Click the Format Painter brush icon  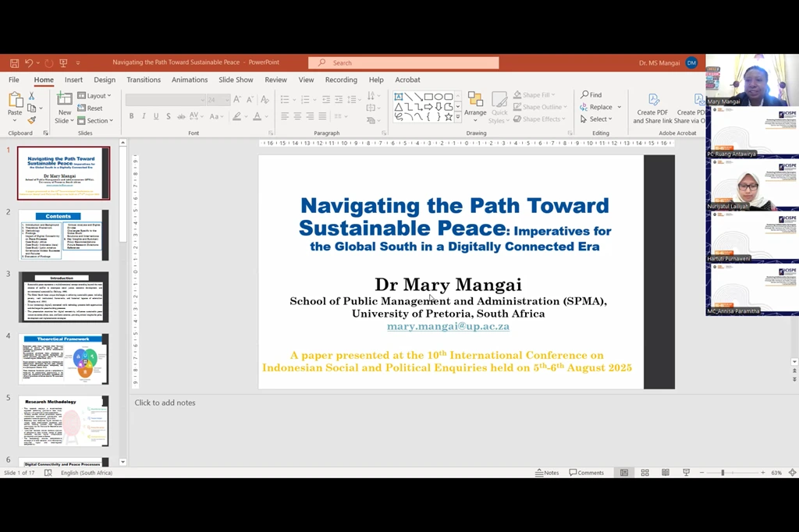(x=32, y=120)
